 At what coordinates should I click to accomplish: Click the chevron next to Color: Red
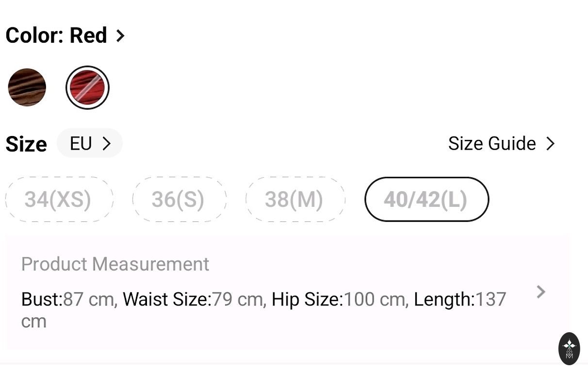pos(120,35)
